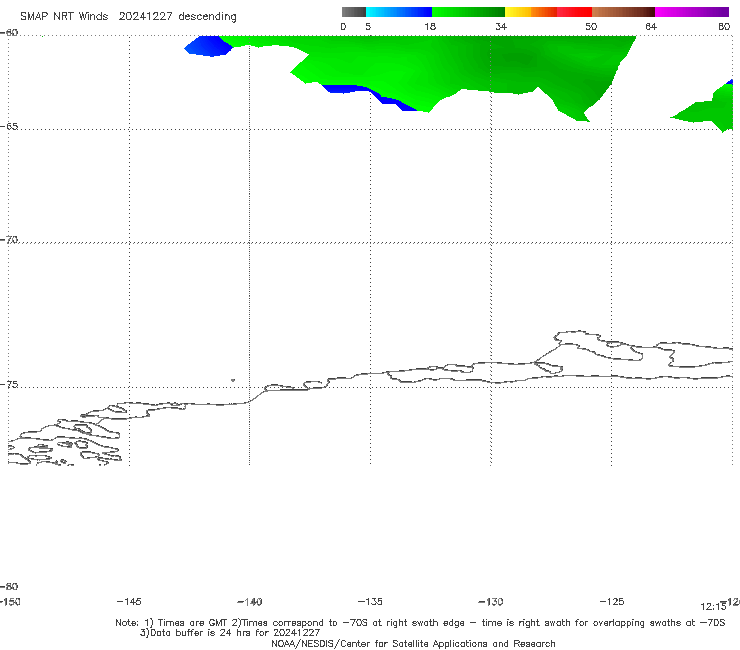740x650 pixels.
Task: Click the swath time label '12:15'
Action: (x=713, y=607)
